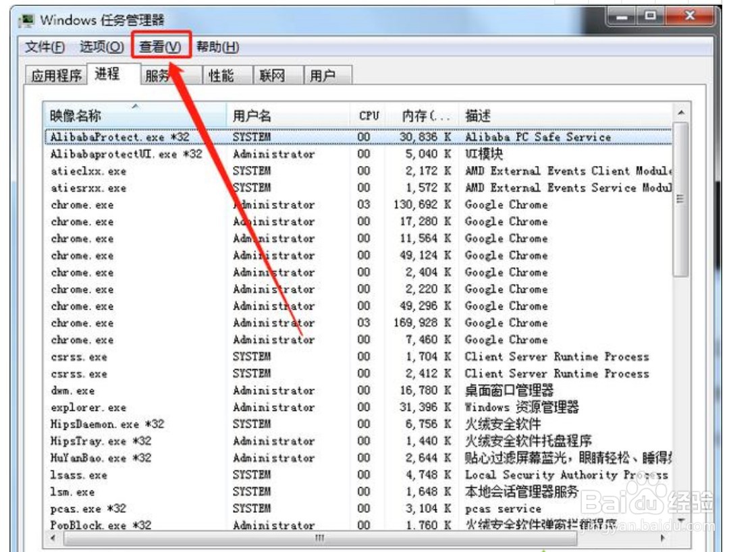Maximize the Task Manager window
The height and width of the screenshot is (552, 756).
point(651,16)
